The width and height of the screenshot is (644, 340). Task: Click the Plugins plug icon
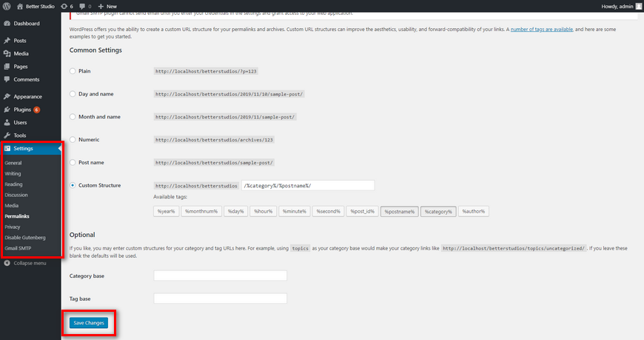coord(7,110)
